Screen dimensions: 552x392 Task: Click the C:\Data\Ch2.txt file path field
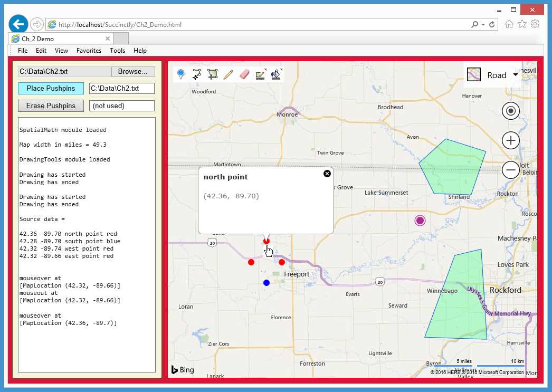point(64,71)
